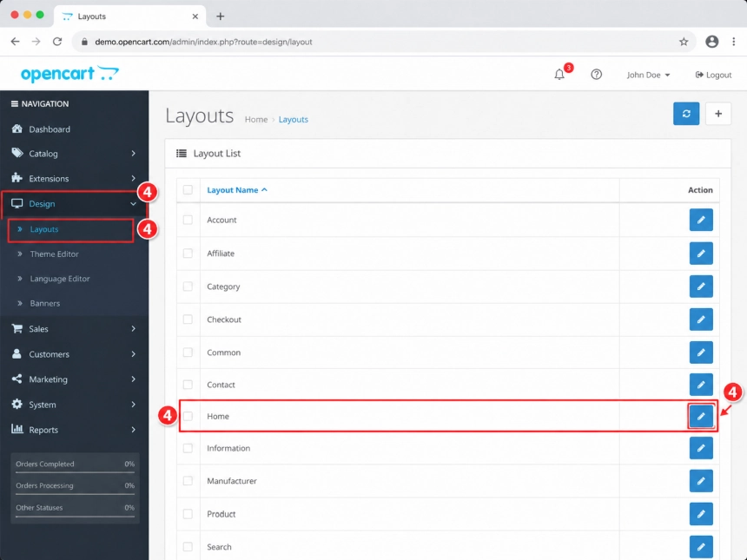The height and width of the screenshot is (560, 747).
Task: Expand the System menu
Action: (74, 405)
